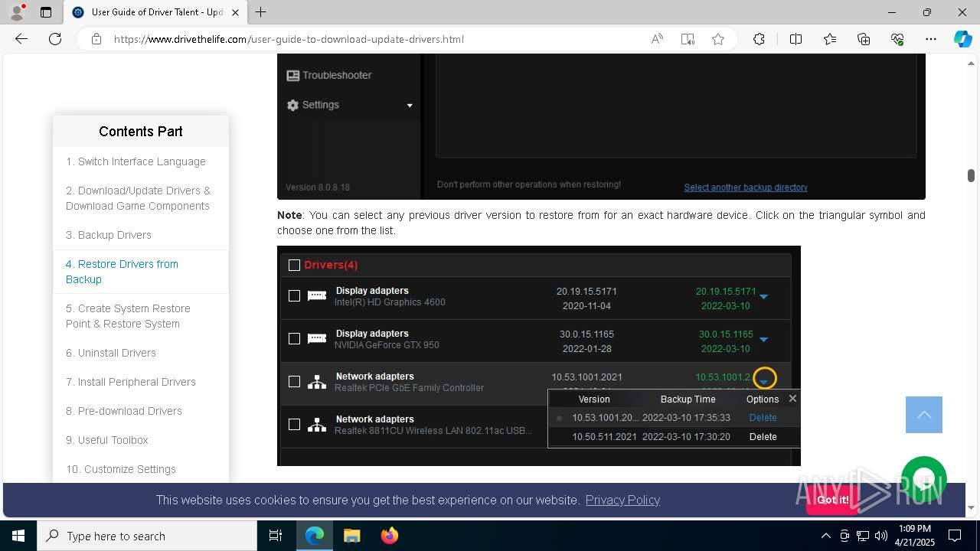The image size is (980, 551).
Task: Go to 5. Create System Restore Point
Action: click(128, 316)
